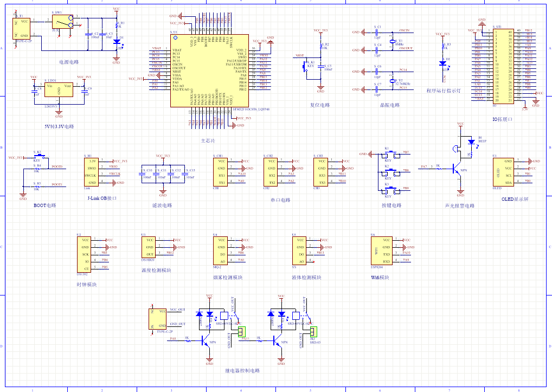Click the '5V转3.3V电路' text label
Image resolution: width=552 pixels, height=392 pixels.
click(x=59, y=126)
